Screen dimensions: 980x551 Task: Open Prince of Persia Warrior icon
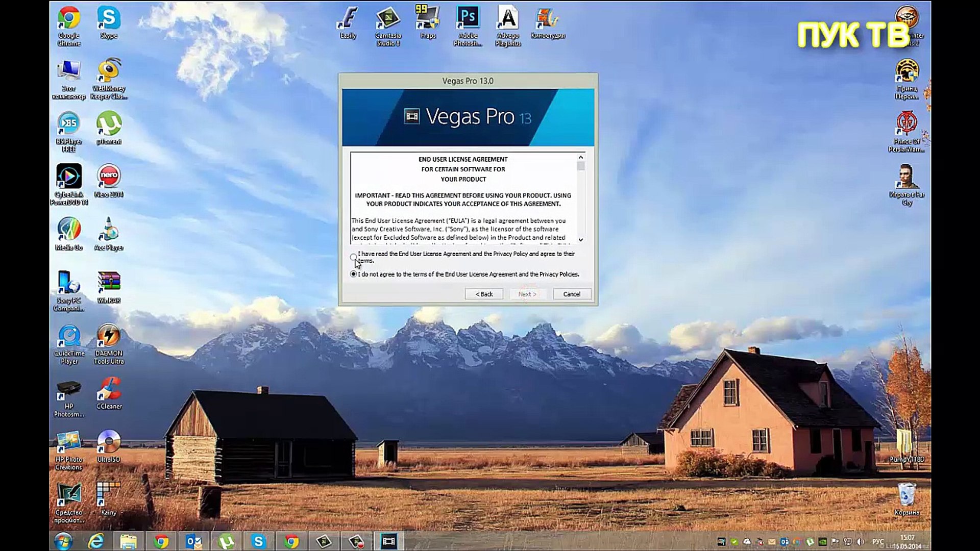pos(907,132)
